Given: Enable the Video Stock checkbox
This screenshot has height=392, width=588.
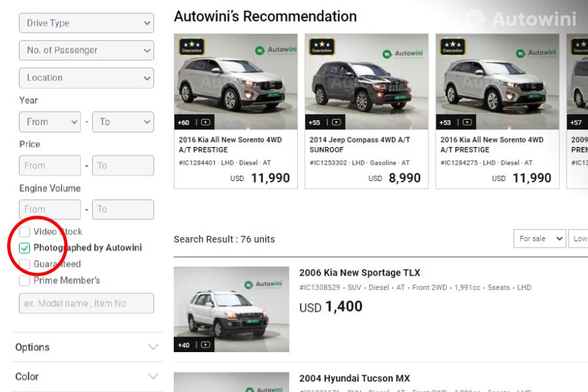Looking at the screenshot, I should (25, 232).
